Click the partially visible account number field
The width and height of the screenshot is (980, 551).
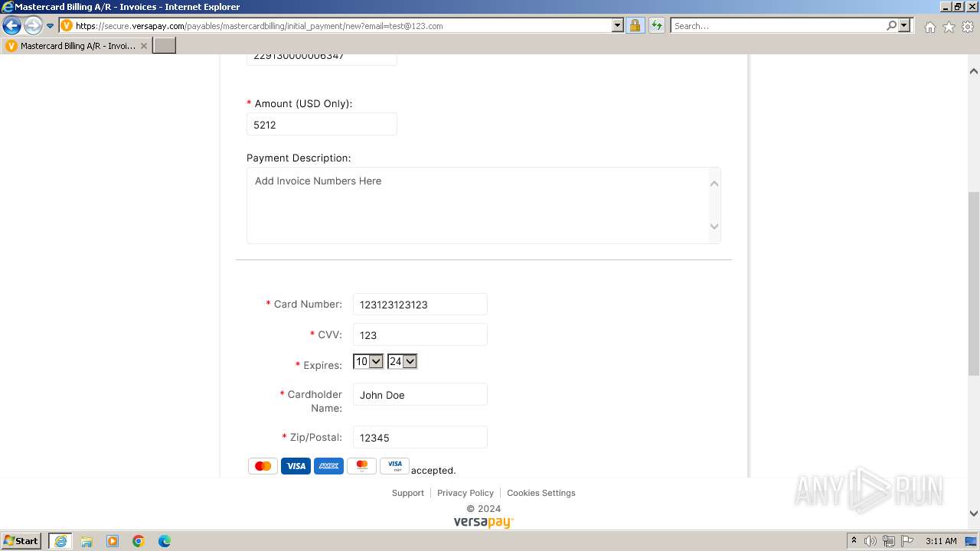pos(322,59)
